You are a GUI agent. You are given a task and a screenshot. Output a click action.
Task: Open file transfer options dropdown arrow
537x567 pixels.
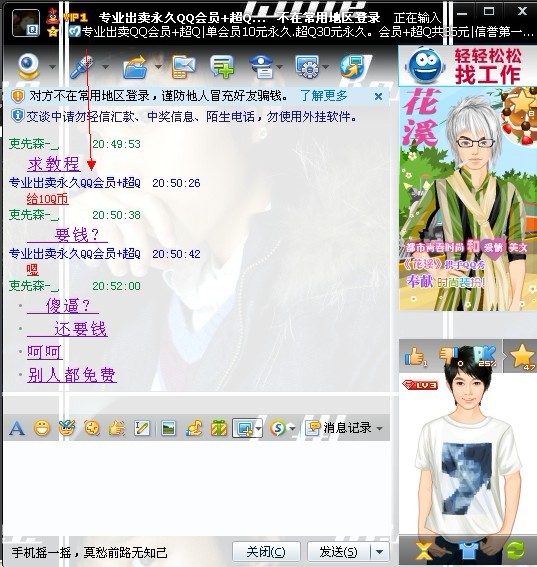pos(158,67)
